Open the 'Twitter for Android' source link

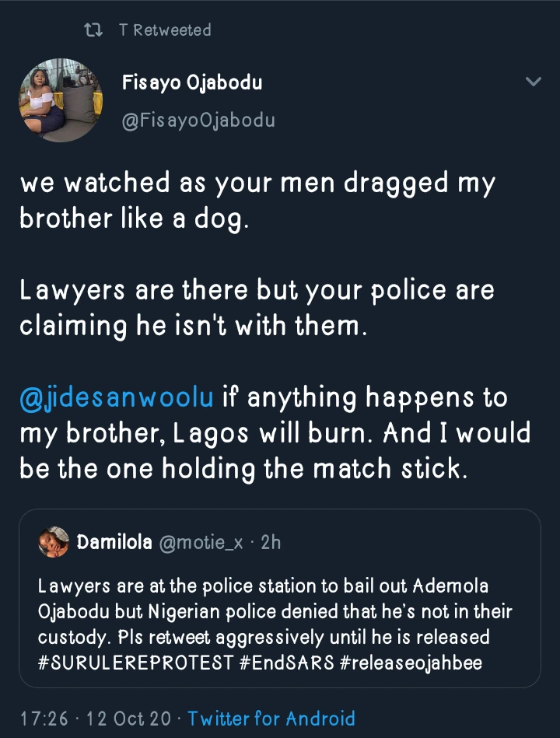point(271,717)
